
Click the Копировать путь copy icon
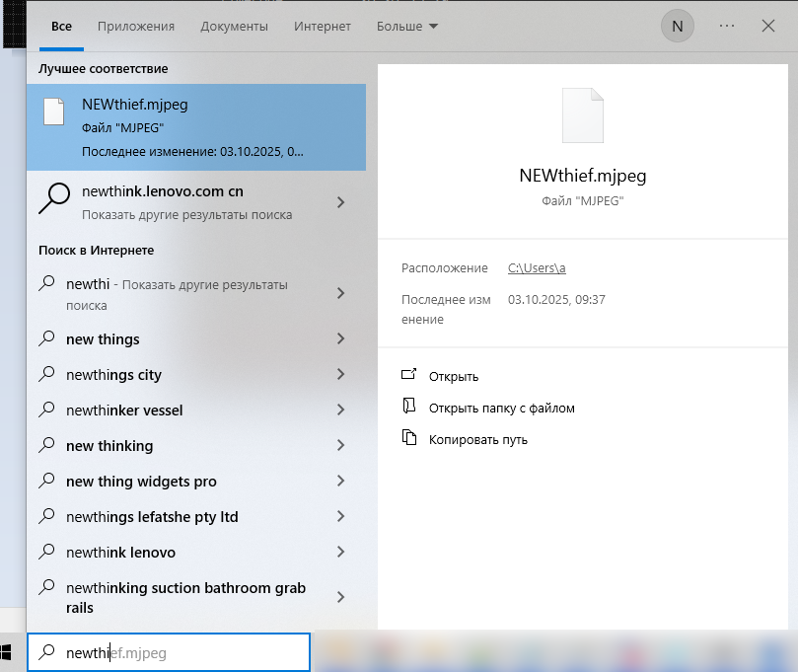409,438
